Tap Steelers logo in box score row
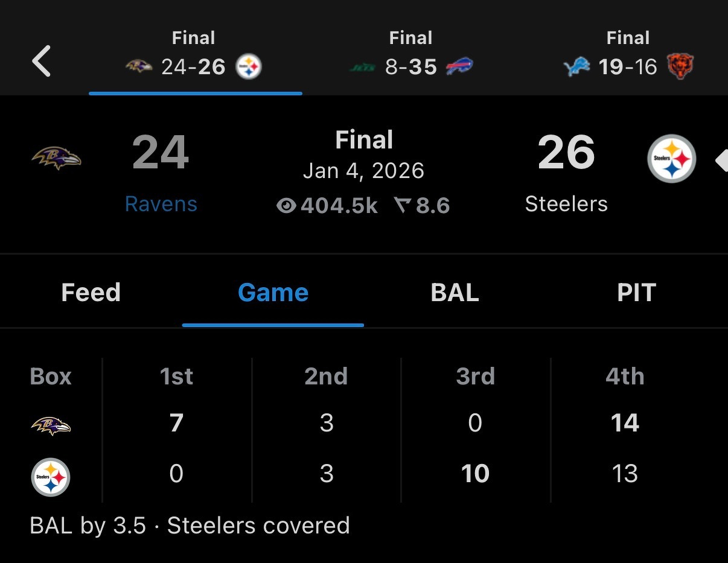Image resolution: width=728 pixels, height=563 pixels. [51, 477]
